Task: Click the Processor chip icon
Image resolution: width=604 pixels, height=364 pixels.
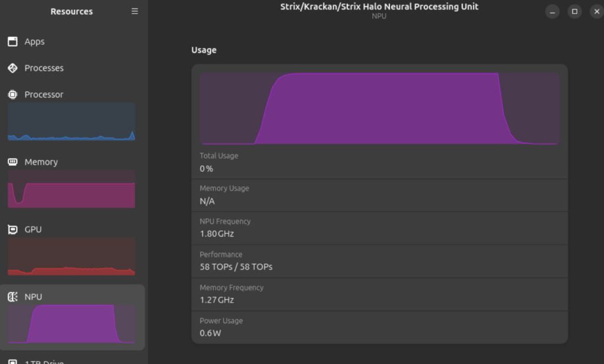Action: (x=13, y=94)
